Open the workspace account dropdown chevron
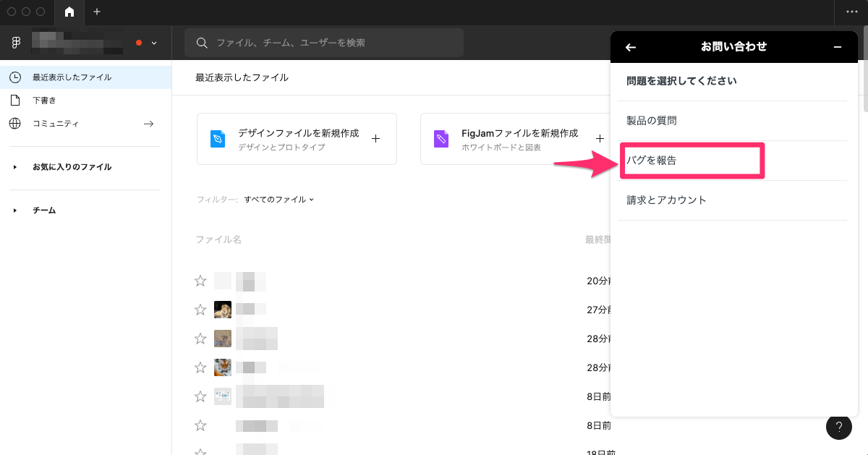The width and height of the screenshot is (868, 455). (154, 43)
